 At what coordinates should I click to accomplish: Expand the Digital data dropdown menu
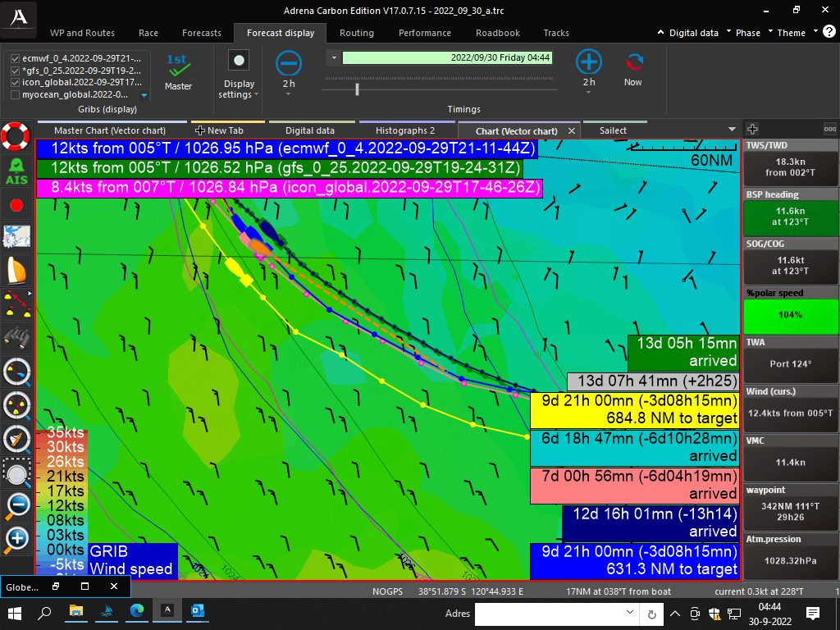689,33
